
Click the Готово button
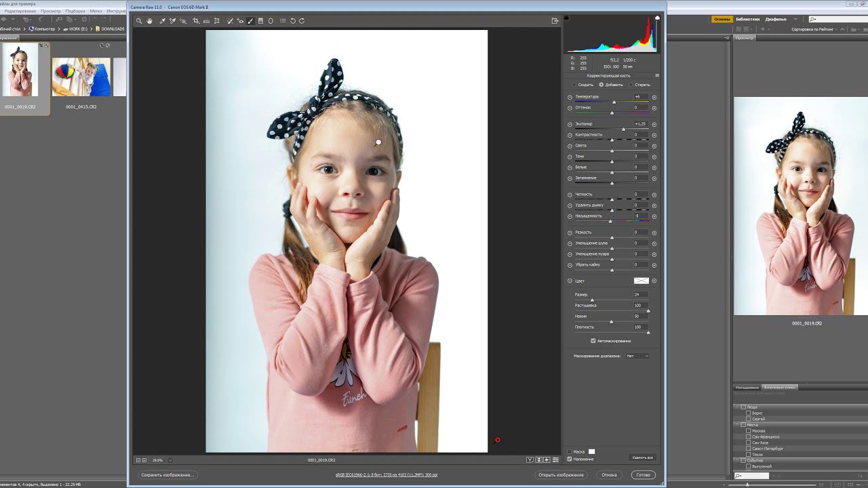coord(643,475)
